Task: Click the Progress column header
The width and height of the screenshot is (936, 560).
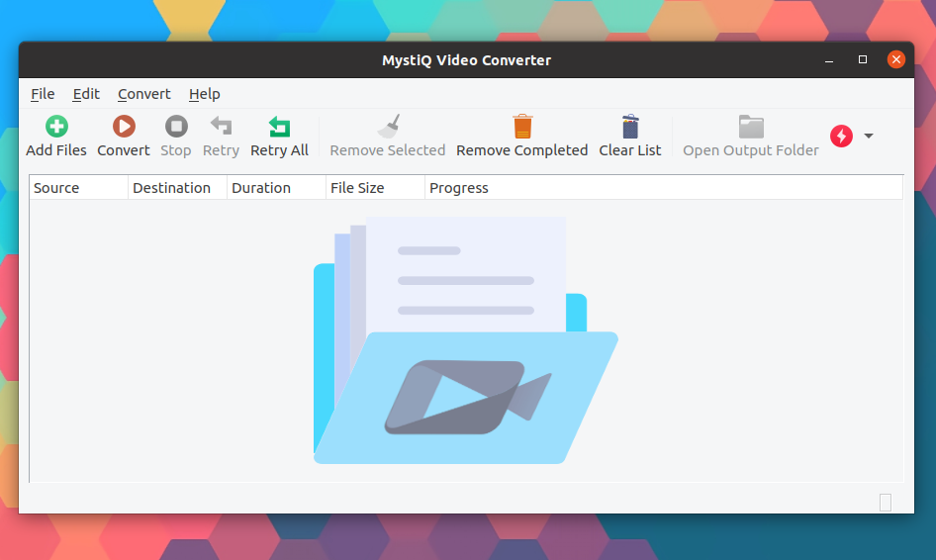Action: coord(664,188)
